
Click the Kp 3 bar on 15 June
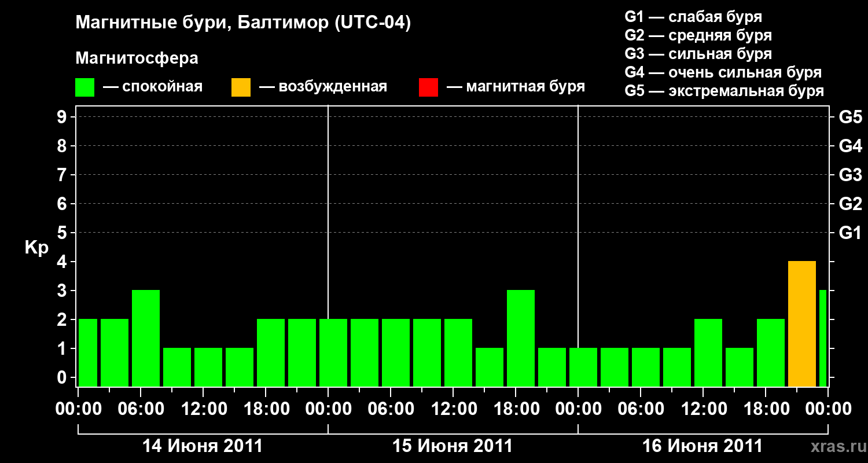[521, 339]
